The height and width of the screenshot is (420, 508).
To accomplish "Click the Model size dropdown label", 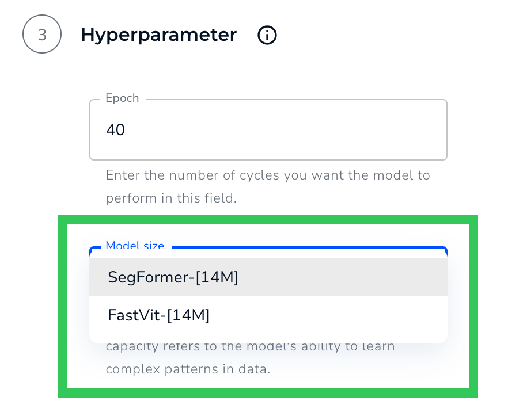I will coord(135,246).
